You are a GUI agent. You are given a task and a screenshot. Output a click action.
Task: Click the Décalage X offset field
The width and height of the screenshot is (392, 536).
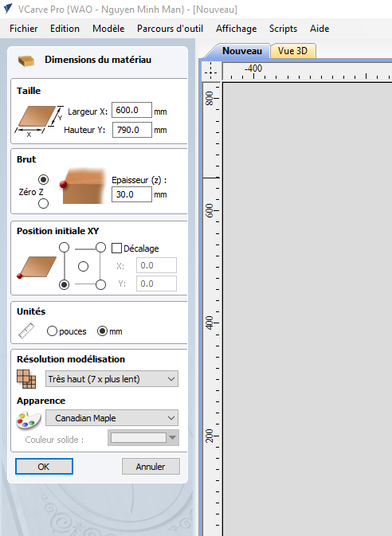click(156, 265)
